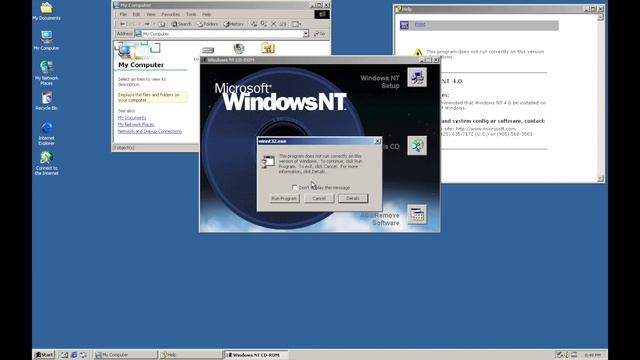Select Connect to the Internet desktop icon
This screenshot has width=640, height=360.
click(x=46, y=163)
